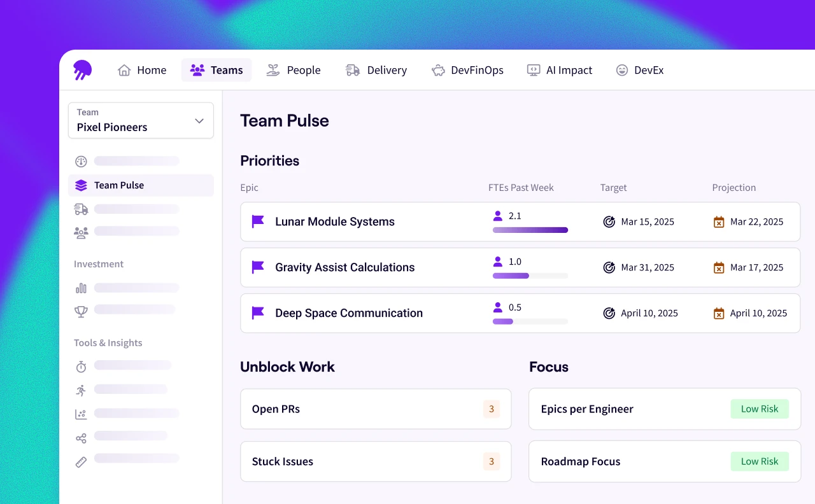The image size is (815, 504).
Task: Click the trophy icon under Investment
Action: click(81, 311)
